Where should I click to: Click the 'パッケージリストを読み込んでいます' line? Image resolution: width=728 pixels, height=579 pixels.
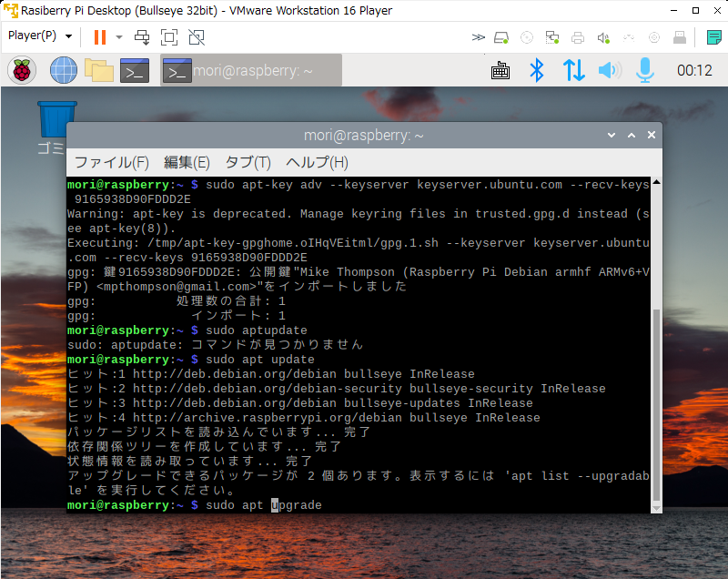(x=218, y=432)
